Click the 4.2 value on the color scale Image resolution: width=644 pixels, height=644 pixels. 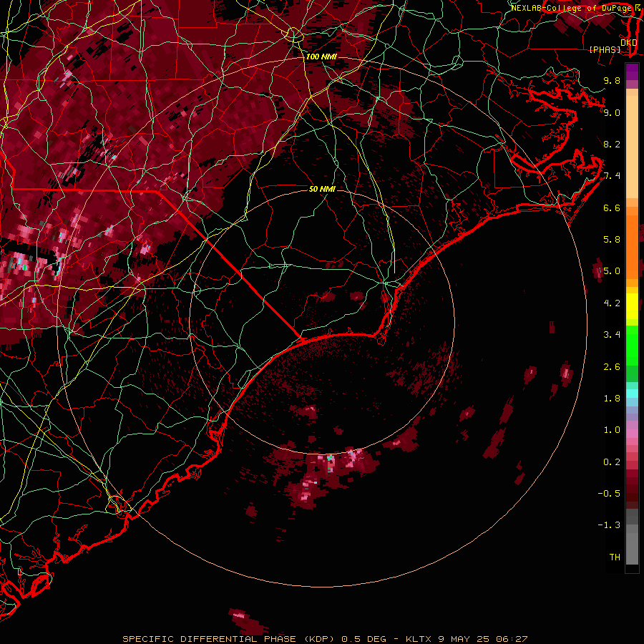click(x=612, y=303)
